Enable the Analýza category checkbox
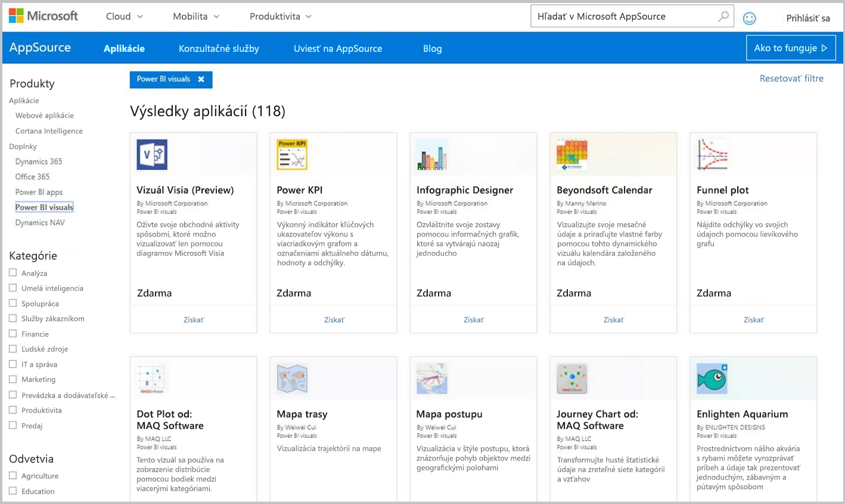The height and width of the screenshot is (504, 845). point(11,273)
